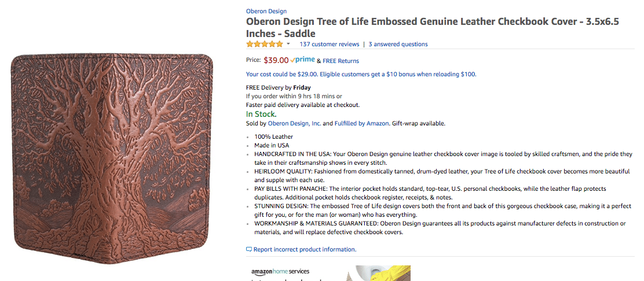Click the product title heading text
The image size is (644, 281).
click(433, 28)
